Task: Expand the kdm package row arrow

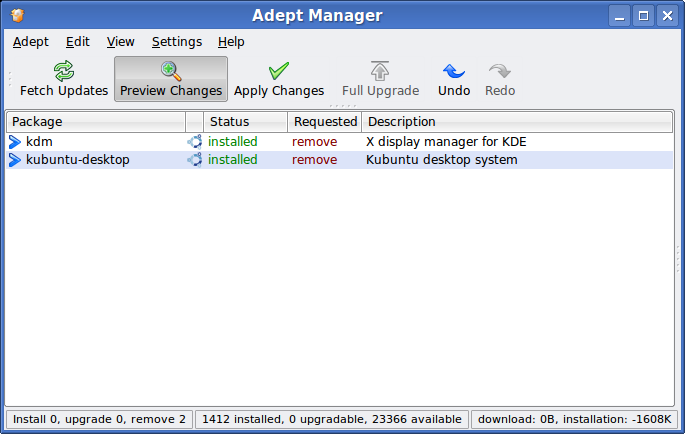Action: (15, 142)
